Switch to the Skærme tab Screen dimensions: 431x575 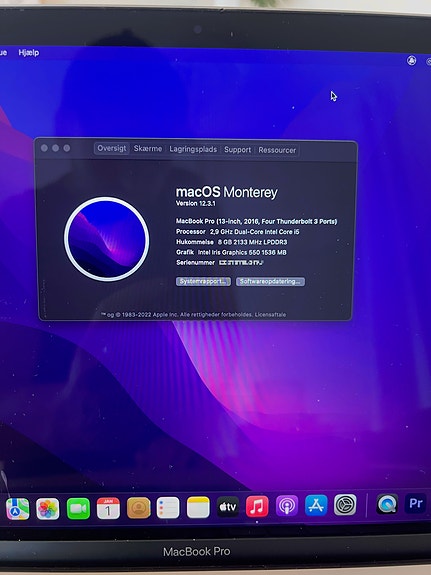[x=148, y=149]
